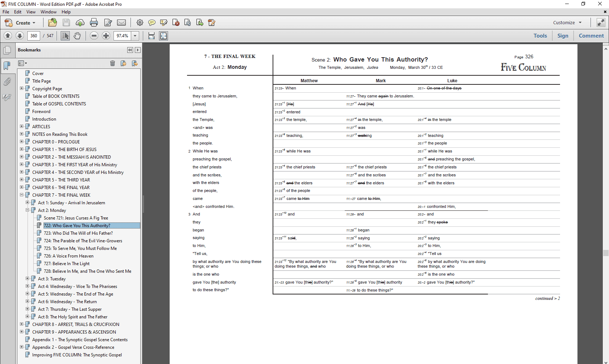Screen dimensions: 609x364
Task: Go to next page with down arrow
Action: (20, 35)
